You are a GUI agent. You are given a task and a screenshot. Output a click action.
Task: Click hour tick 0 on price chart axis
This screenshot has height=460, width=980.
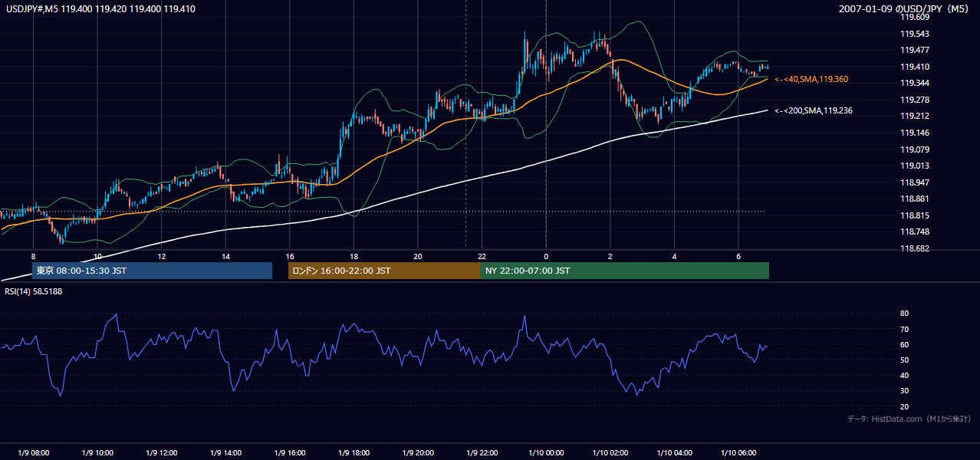coord(546,256)
